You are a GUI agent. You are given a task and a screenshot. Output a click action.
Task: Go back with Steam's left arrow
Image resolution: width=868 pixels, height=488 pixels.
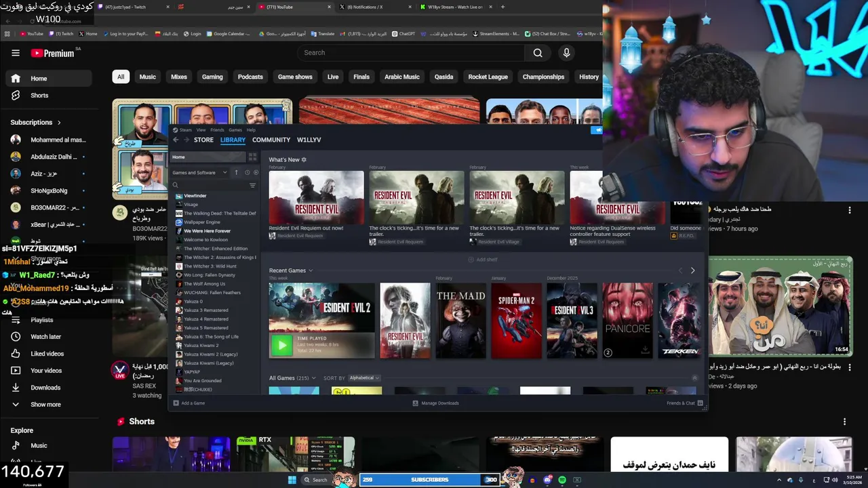(x=176, y=140)
